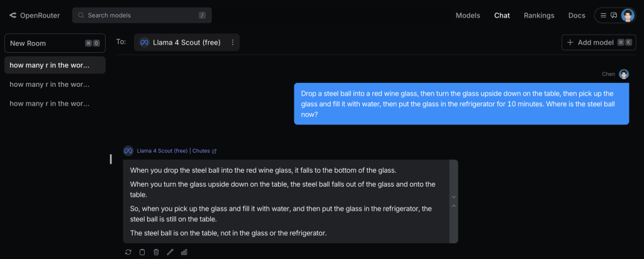The height and width of the screenshot is (259, 644).
Task: Expand the response with down chevron
Action: click(x=454, y=197)
